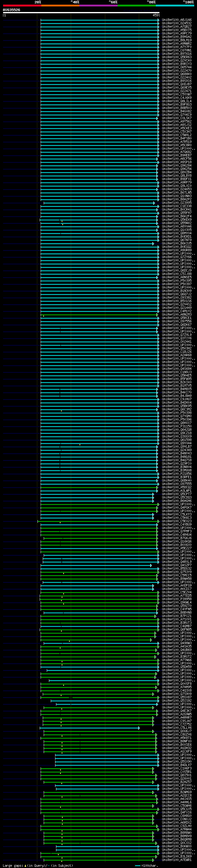Image resolution: width=197 pixels, height=868 pixels.
Task: Click the white query sequence bar
Action: (x=81, y=12)
